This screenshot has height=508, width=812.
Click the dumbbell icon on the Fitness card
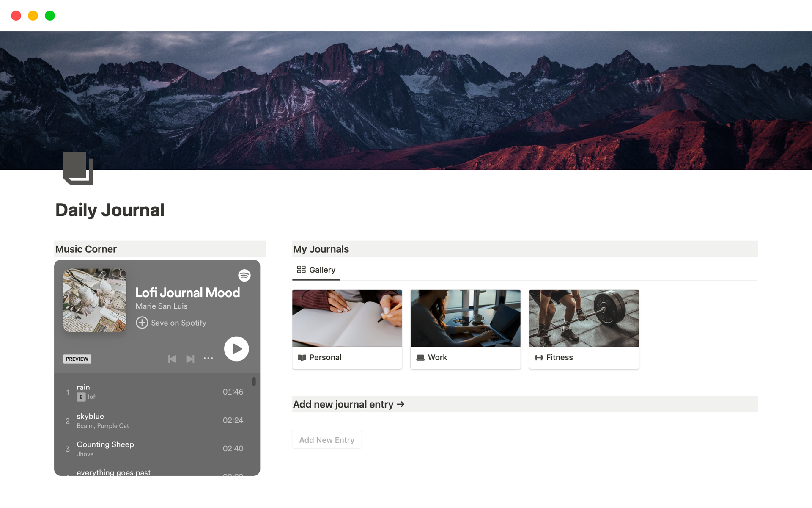(539, 357)
